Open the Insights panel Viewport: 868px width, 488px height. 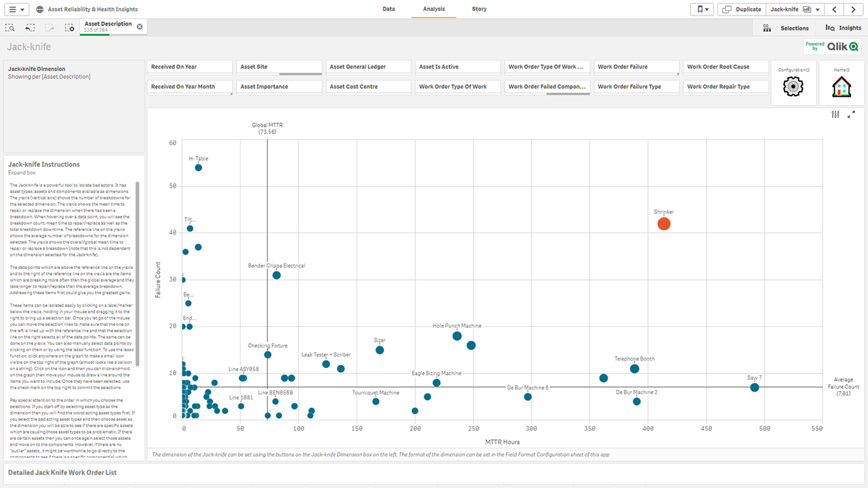pyautogui.click(x=843, y=28)
